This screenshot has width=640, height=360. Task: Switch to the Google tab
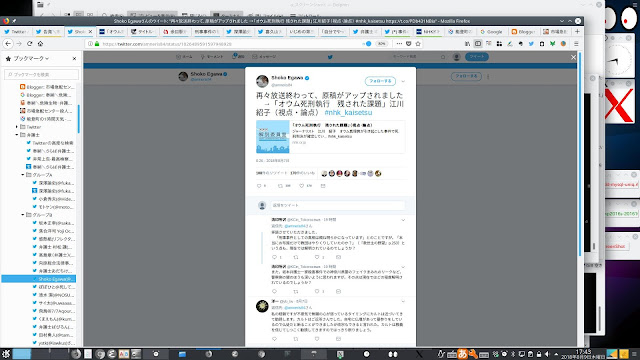[492, 31]
